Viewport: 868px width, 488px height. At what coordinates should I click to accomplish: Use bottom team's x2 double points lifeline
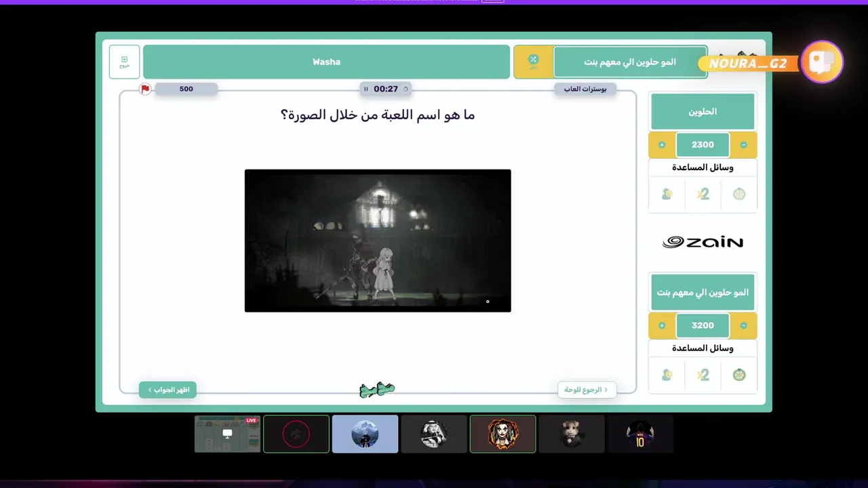[703, 375]
